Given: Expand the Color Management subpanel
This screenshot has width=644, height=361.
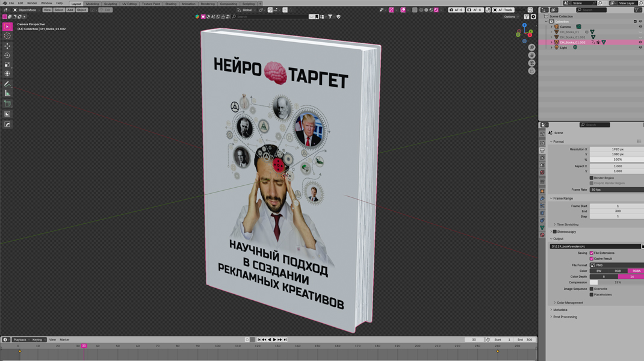Looking at the screenshot, I should click(568, 303).
